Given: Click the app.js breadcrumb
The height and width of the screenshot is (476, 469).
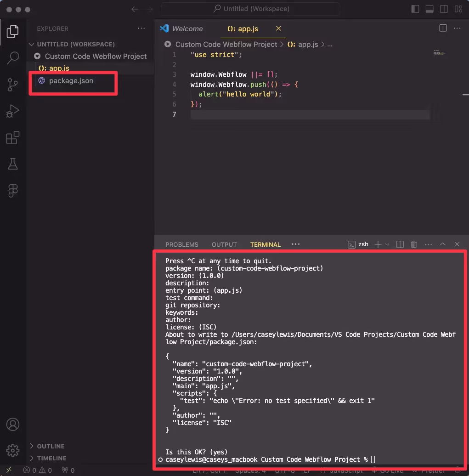Looking at the screenshot, I should (x=303, y=44).
